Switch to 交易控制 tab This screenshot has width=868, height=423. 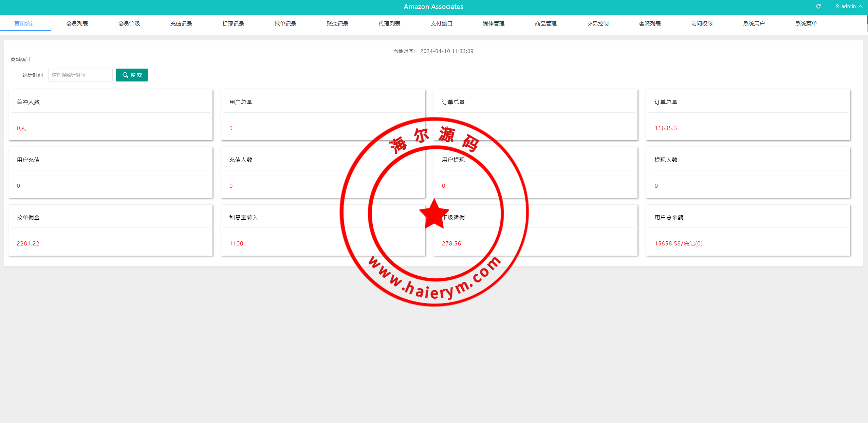[x=597, y=23]
